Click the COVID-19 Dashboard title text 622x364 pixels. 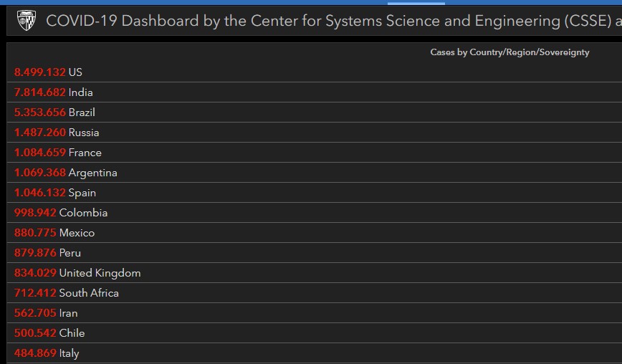[x=334, y=21]
